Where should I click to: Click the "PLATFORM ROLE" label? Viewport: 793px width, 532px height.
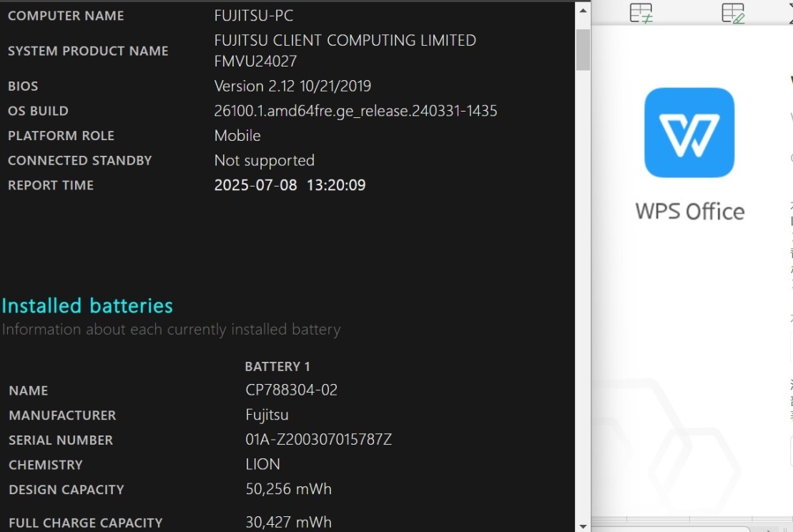click(61, 136)
